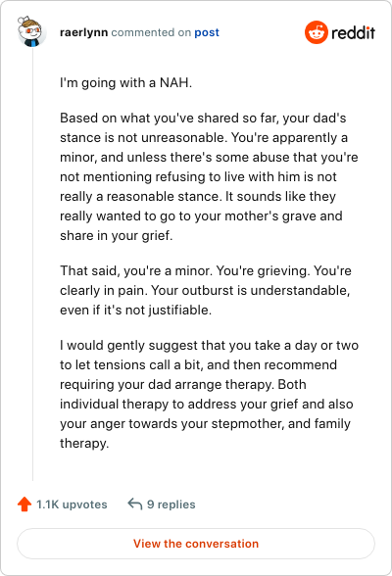Click the "even if it's not justifiable" line
The image size is (392, 576).
[x=135, y=310]
